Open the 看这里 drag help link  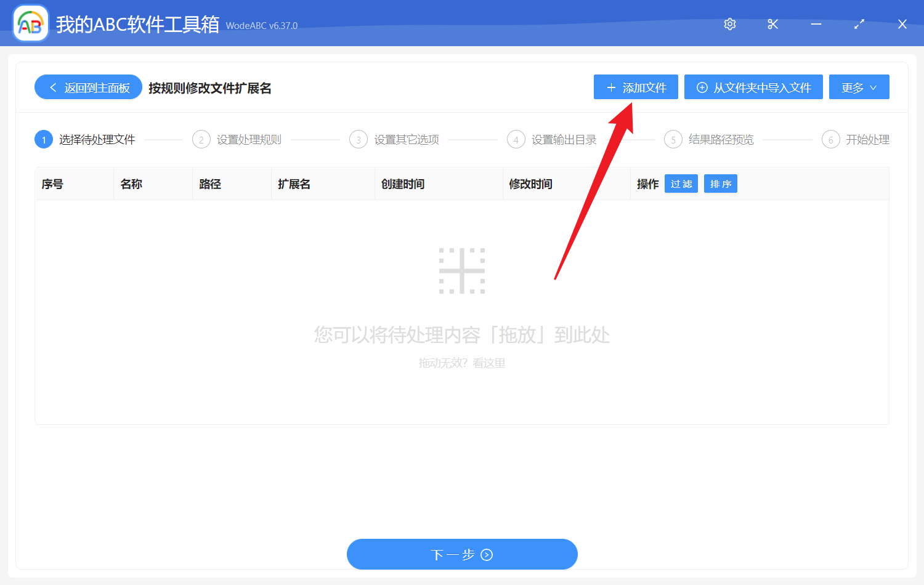coord(489,363)
